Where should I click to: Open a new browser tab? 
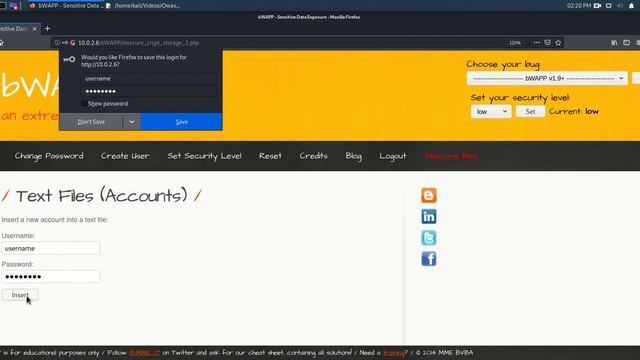click(47, 29)
